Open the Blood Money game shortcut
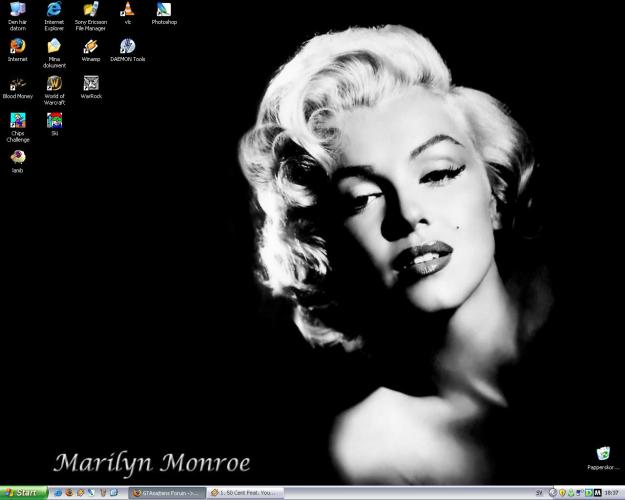 point(17,84)
